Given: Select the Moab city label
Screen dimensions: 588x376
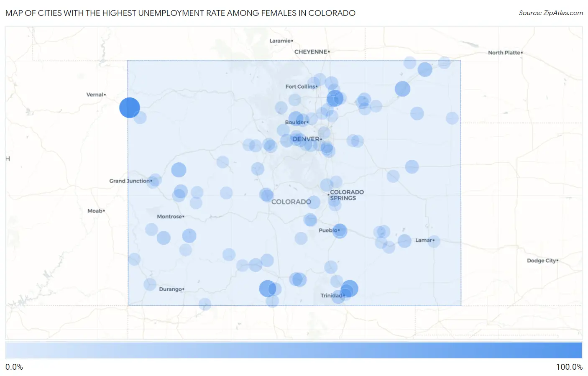Looking at the screenshot, I should (x=96, y=211).
